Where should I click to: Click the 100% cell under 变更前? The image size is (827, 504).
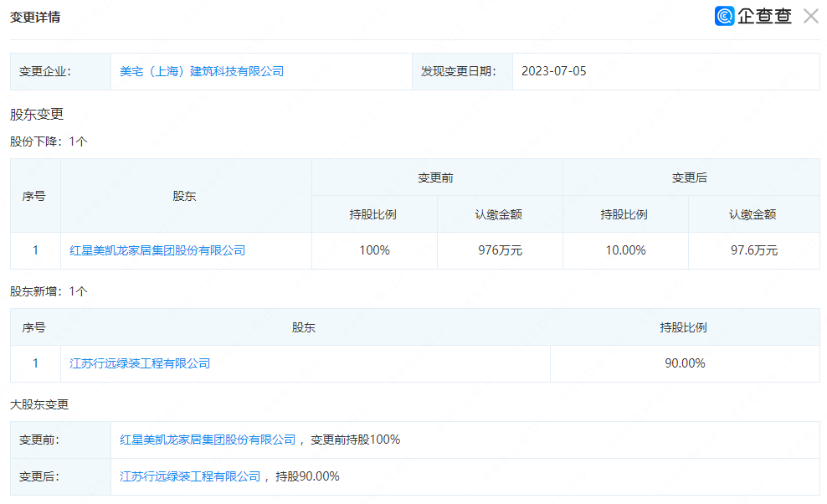pos(374,250)
